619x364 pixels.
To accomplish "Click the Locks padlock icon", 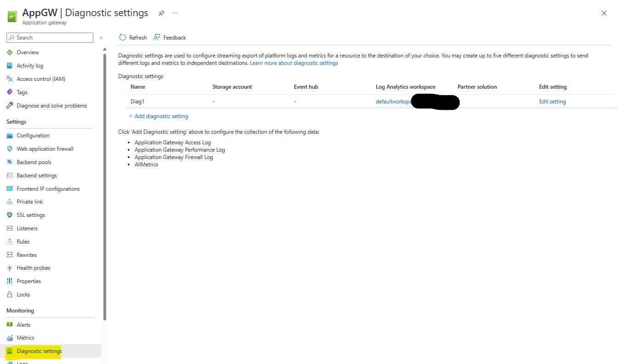I will pyautogui.click(x=10, y=295).
